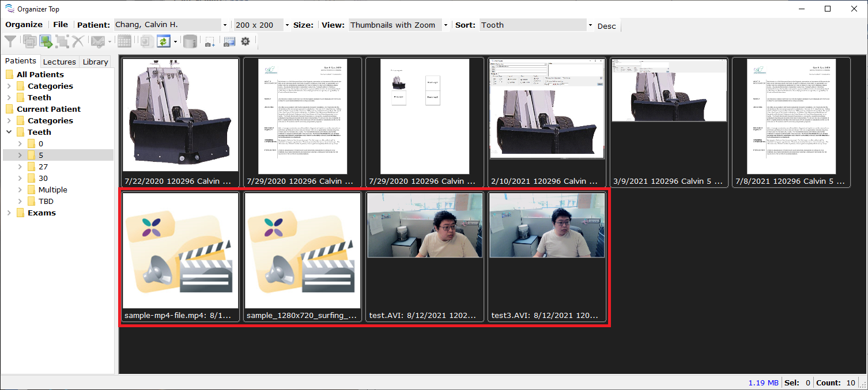Open the Organize menu

pyautogui.click(x=24, y=25)
